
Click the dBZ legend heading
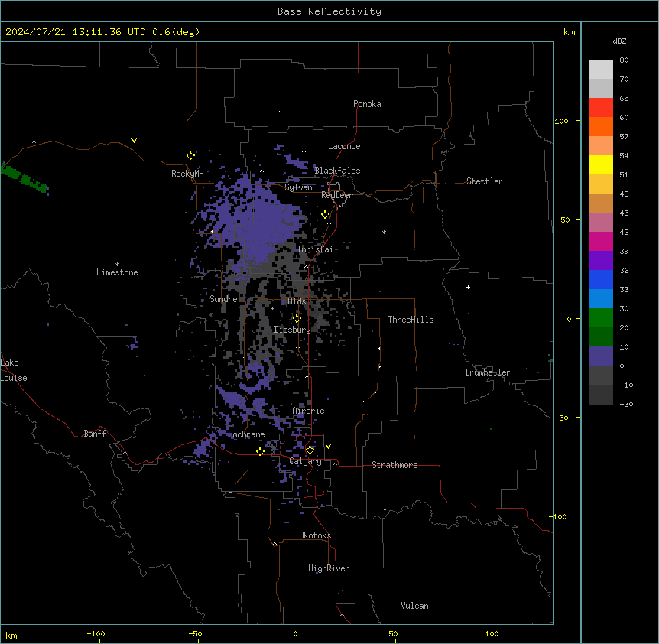pyautogui.click(x=619, y=41)
